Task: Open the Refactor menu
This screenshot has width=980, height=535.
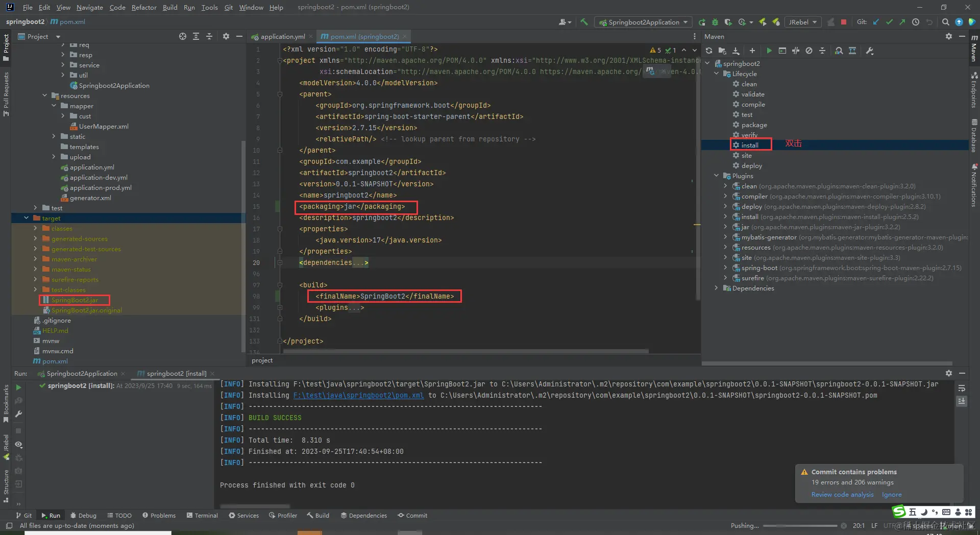Action: click(x=144, y=7)
